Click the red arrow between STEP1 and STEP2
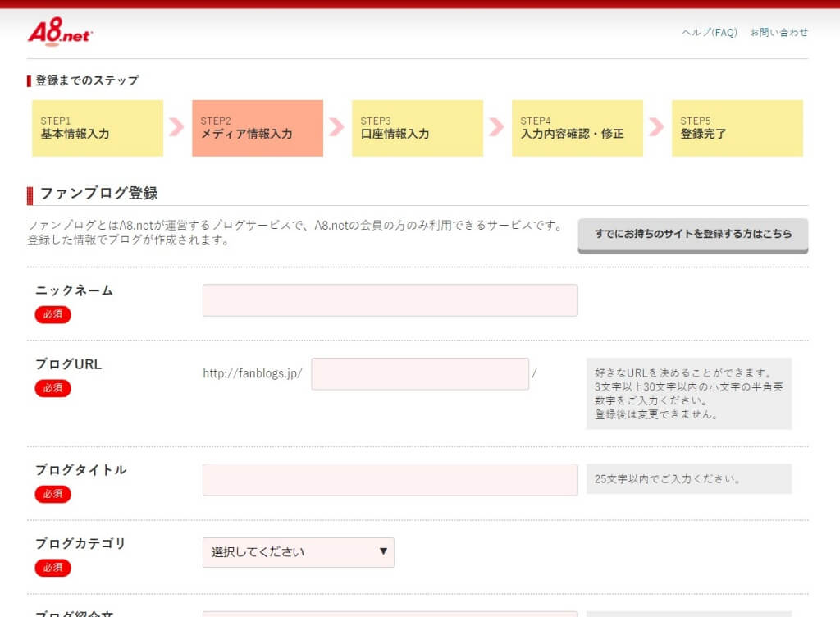 177,128
